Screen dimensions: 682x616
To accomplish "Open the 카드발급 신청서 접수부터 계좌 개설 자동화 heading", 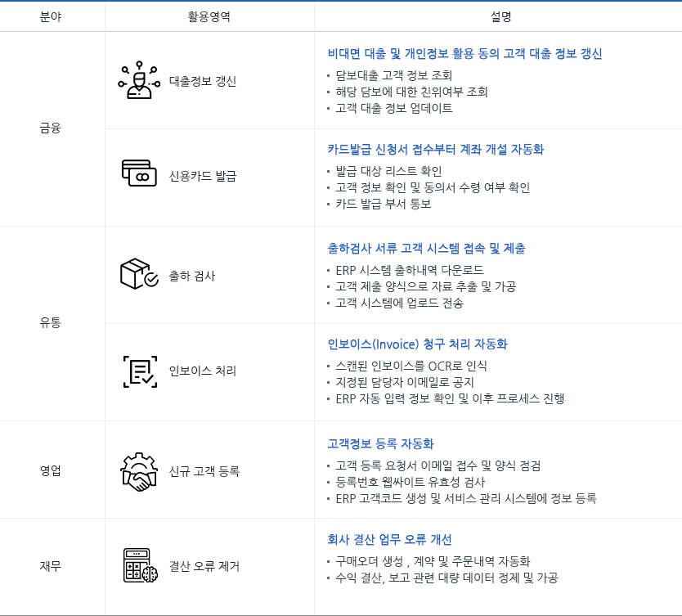I will pyautogui.click(x=435, y=150).
